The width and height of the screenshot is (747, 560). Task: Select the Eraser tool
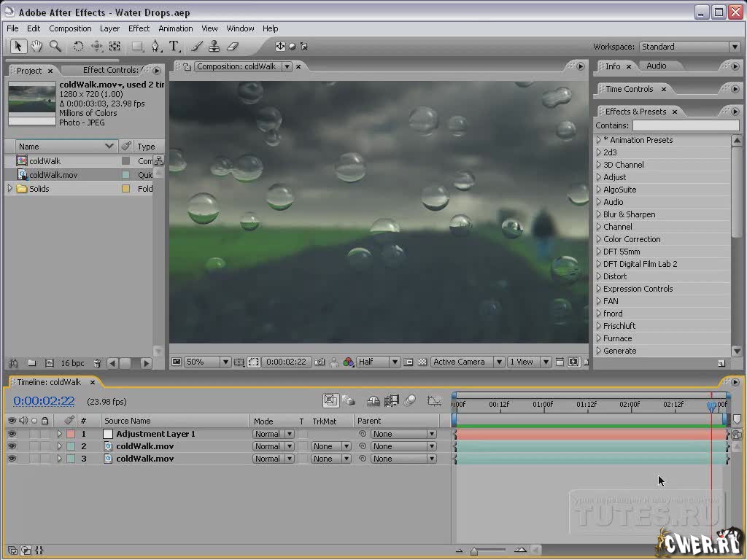pyautogui.click(x=233, y=47)
